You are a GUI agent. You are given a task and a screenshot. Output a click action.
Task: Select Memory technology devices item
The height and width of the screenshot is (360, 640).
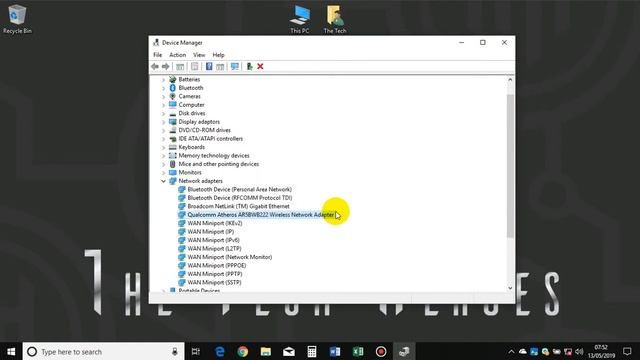[x=214, y=156]
